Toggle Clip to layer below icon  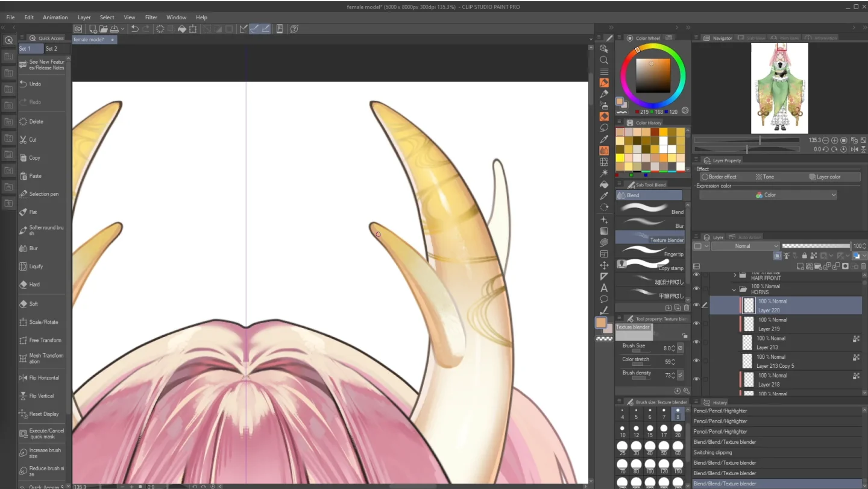pyautogui.click(x=778, y=256)
